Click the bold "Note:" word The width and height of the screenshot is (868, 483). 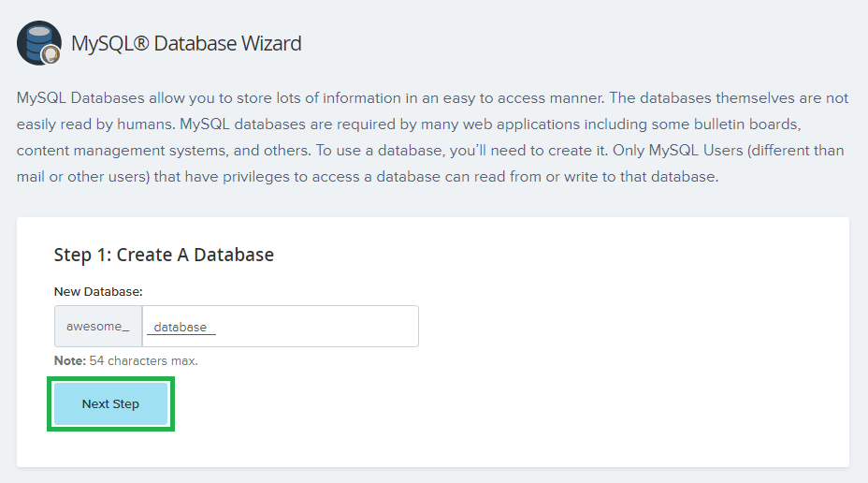click(x=70, y=360)
